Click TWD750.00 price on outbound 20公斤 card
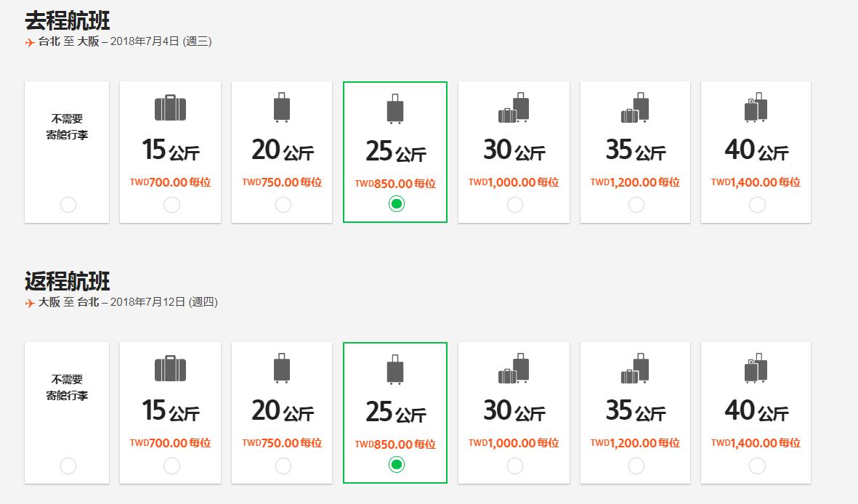Image resolution: width=858 pixels, height=504 pixels. (x=282, y=182)
